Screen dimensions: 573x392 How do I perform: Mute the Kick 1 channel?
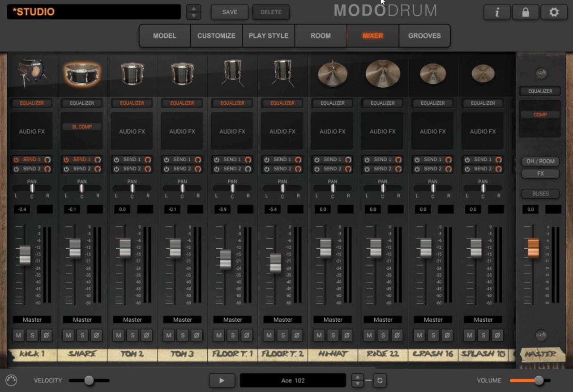(x=18, y=335)
